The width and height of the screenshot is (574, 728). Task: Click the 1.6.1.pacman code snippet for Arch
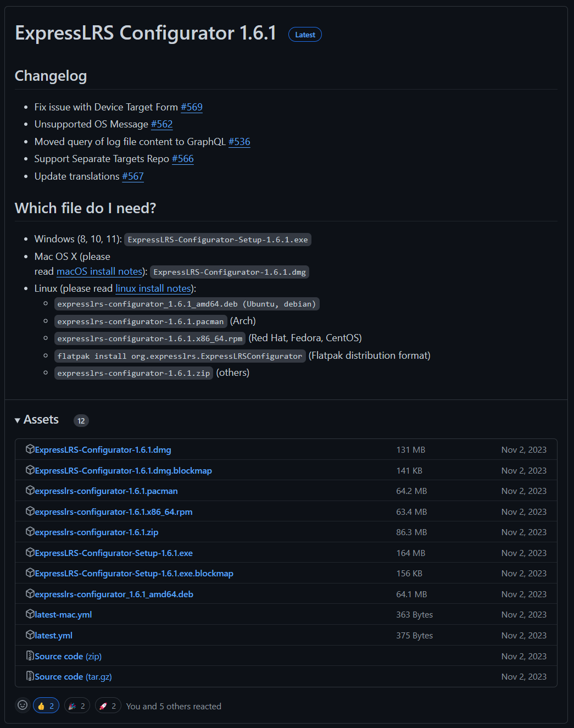pyautogui.click(x=141, y=321)
